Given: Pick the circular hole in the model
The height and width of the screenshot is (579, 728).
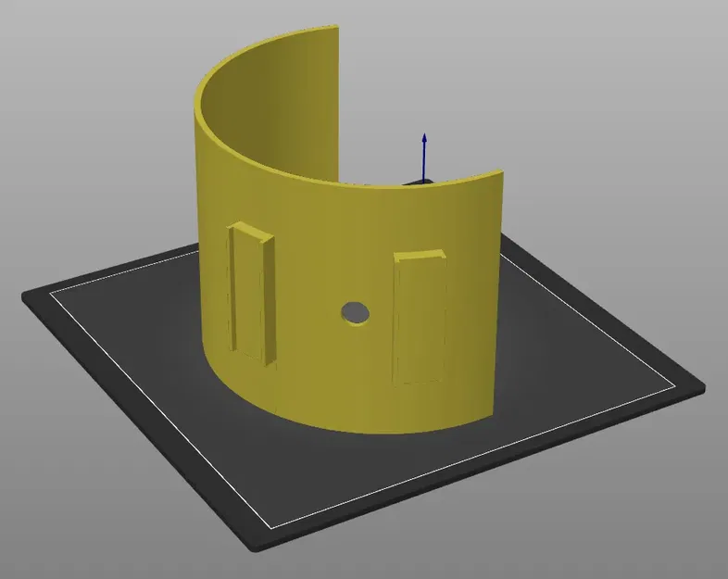Looking at the screenshot, I should pos(355,313).
